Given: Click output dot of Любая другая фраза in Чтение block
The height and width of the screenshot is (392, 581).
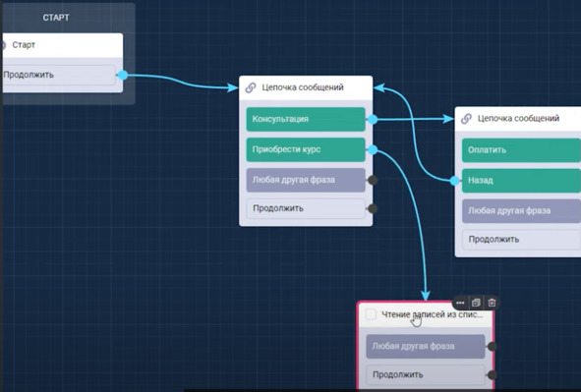Looking at the screenshot, I should [493, 347].
